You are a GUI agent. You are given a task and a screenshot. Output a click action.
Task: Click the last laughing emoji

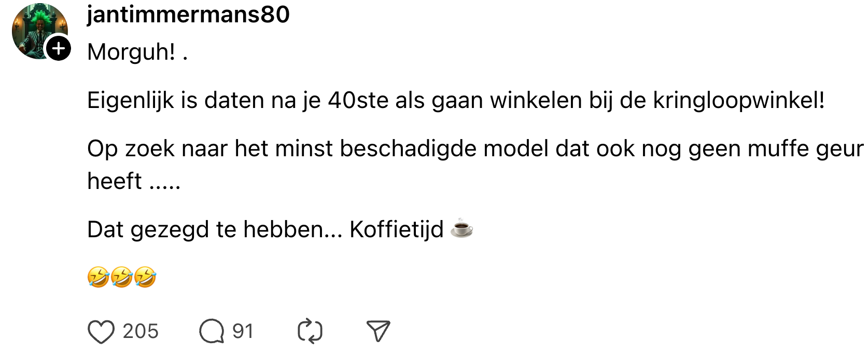[145, 277]
